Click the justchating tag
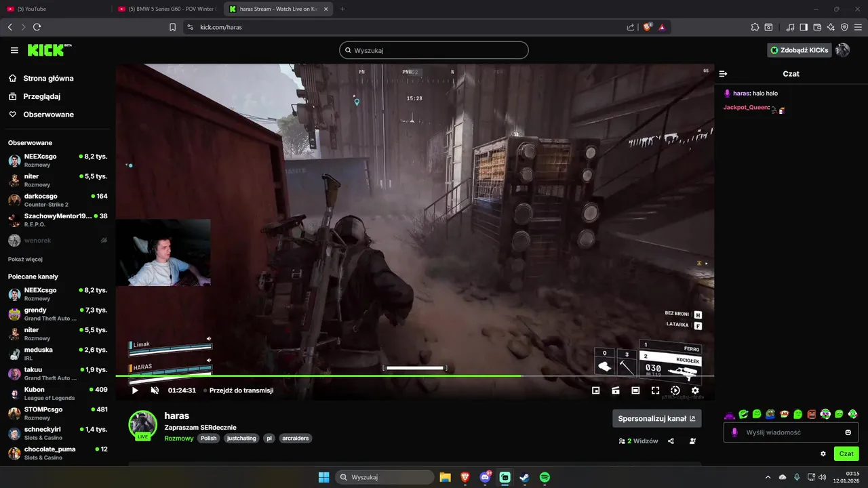868x488 pixels. 241,439
